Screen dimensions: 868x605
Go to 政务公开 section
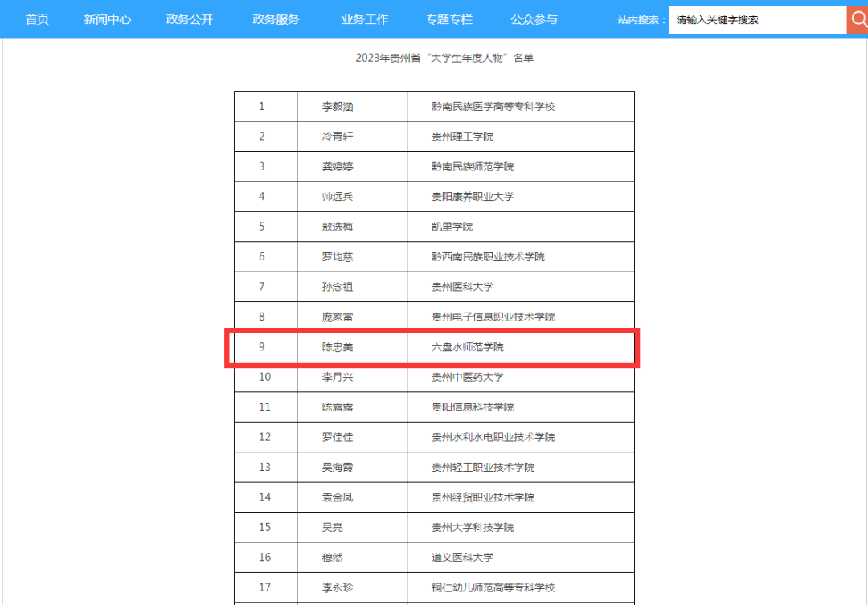[190, 19]
